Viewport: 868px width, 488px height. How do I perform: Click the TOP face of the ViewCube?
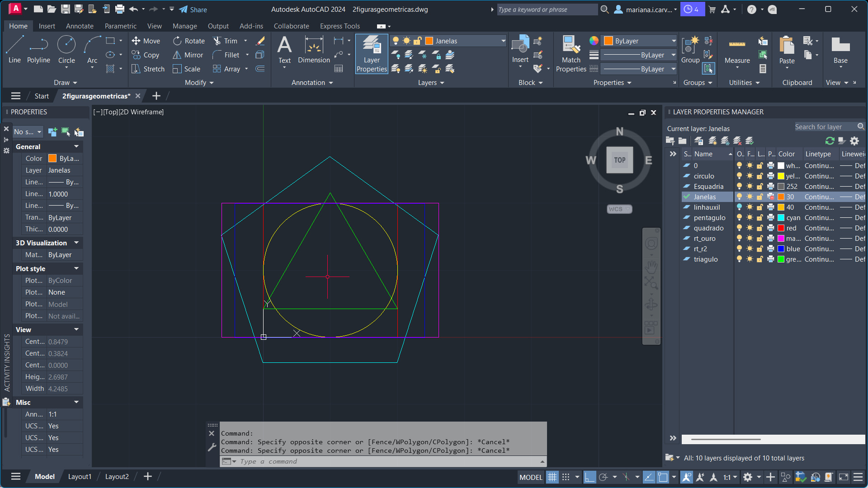(619, 160)
